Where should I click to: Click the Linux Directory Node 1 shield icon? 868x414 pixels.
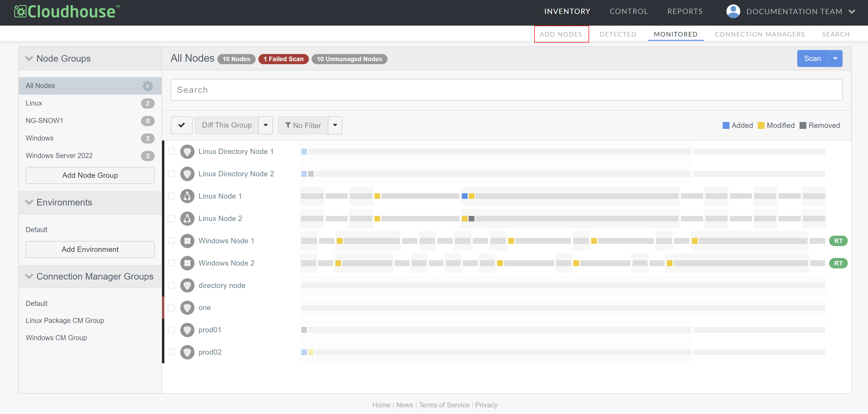click(x=187, y=152)
